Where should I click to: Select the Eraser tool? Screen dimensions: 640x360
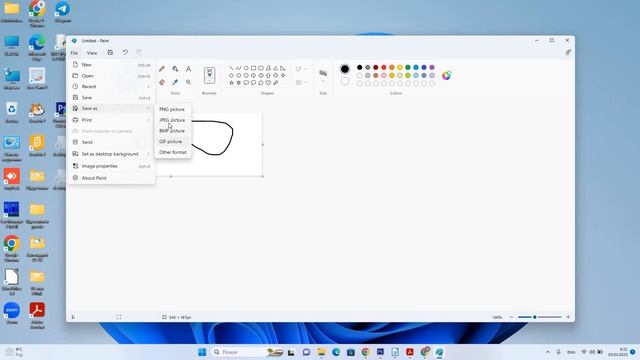coord(162,82)
